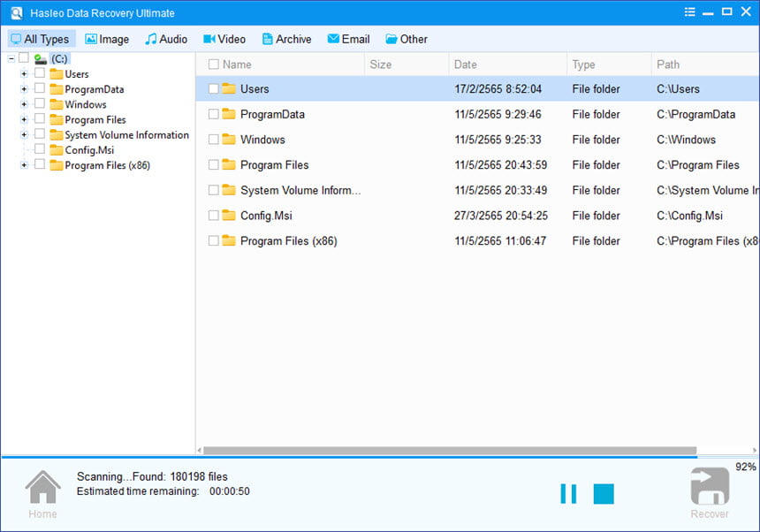This screenshot has height=532, width=760.
Task: Filter by Email files
Action: 348,39
